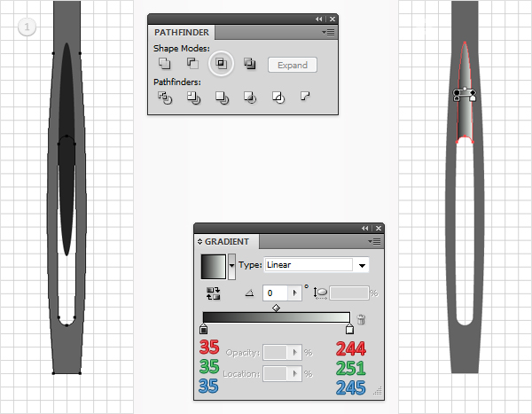Click the Exclude shape mode icon
This screenshot has width=532, height=414.
click(249, 64)
